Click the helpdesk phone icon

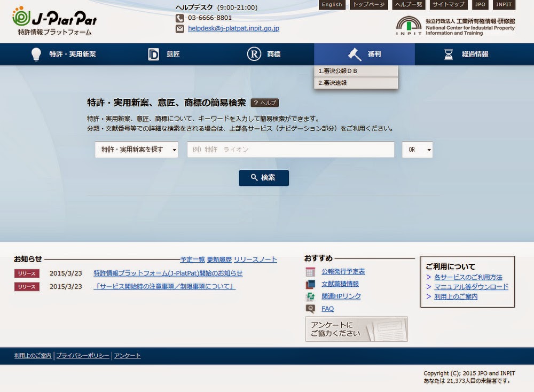coord(180,18)
